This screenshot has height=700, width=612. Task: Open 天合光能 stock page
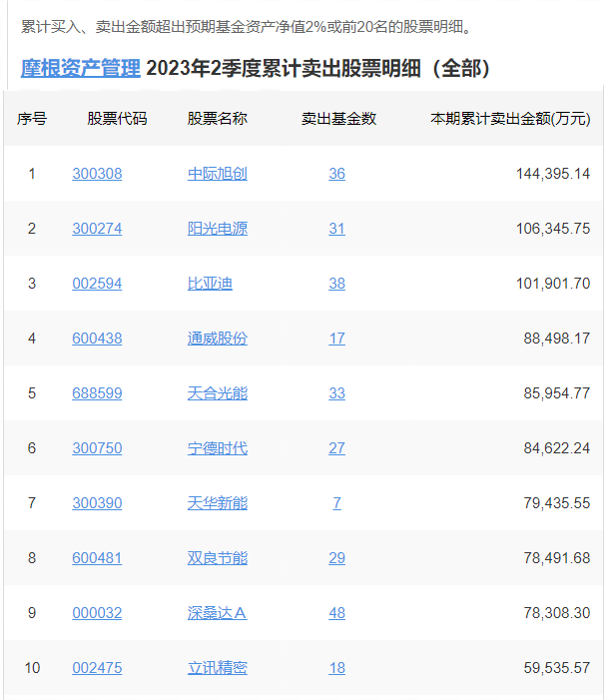[217, 393]
